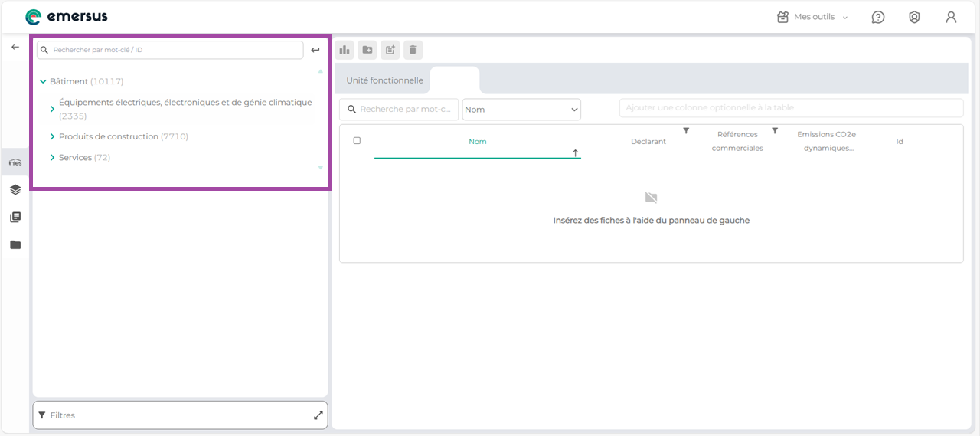This screenshot has height=436, width=980.
Task: Click the table keyword search field
Action: [399, 110]
